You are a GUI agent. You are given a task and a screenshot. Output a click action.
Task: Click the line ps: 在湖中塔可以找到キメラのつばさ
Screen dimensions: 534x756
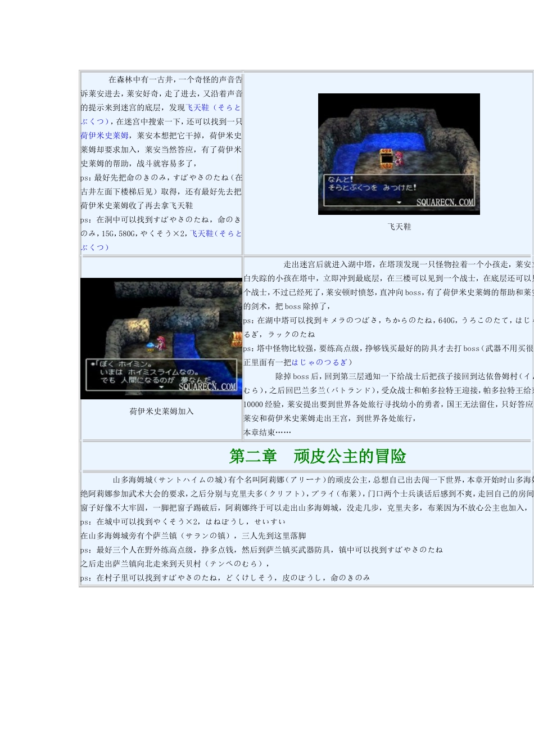388,321
